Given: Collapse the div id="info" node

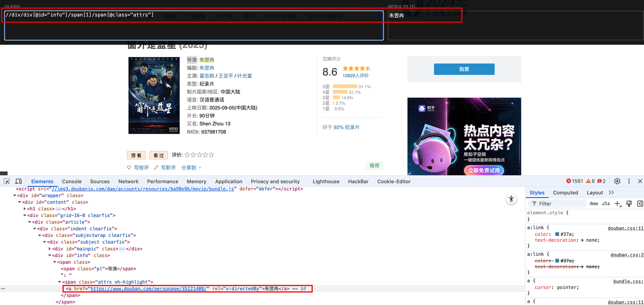Looking at the screenshot, I should pyautogui.click(x=50, y=255).
